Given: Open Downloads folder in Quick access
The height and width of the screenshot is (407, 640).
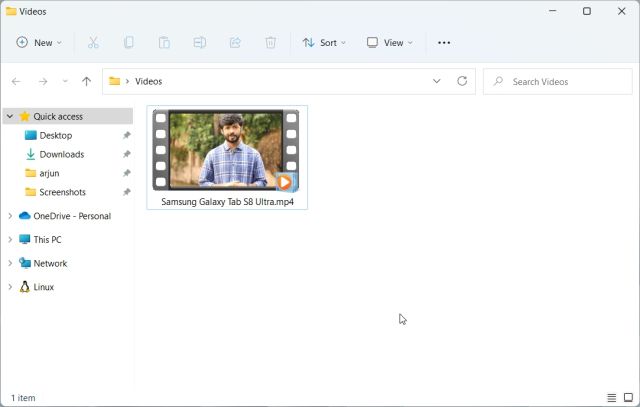Looking at the screenshot, I should [x=61, y=154].
